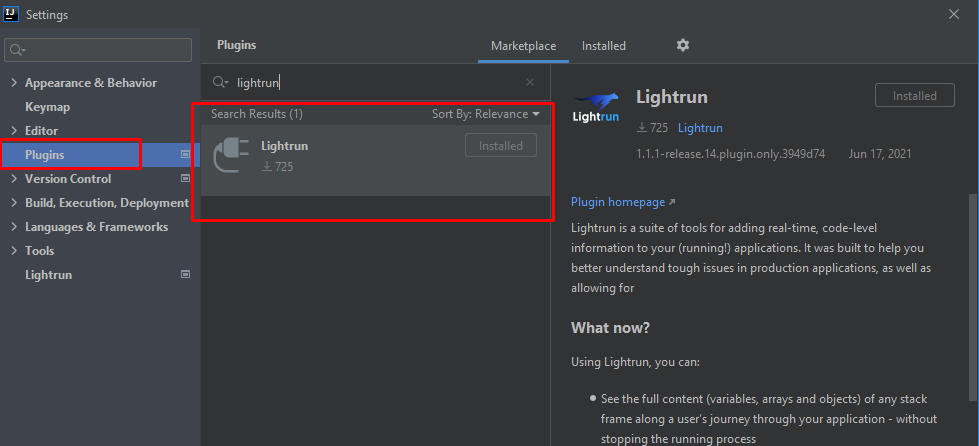Click the project-level icon beside Plugins
Image resolution: width=979 pixels, height=446 pixels.
185,154
